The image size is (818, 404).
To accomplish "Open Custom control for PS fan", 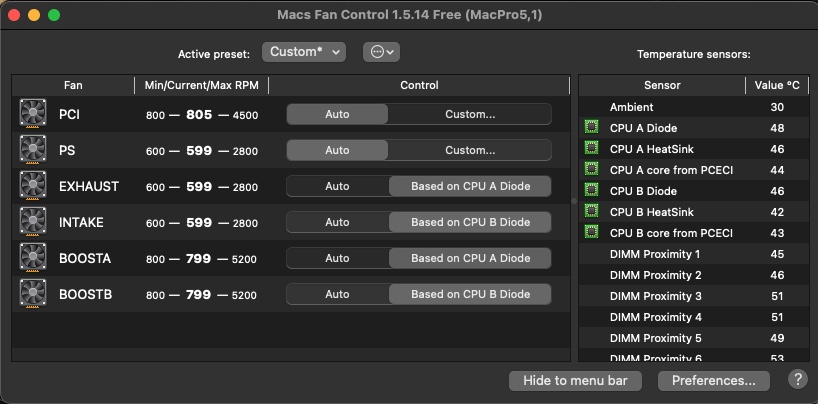I will 470,150.
